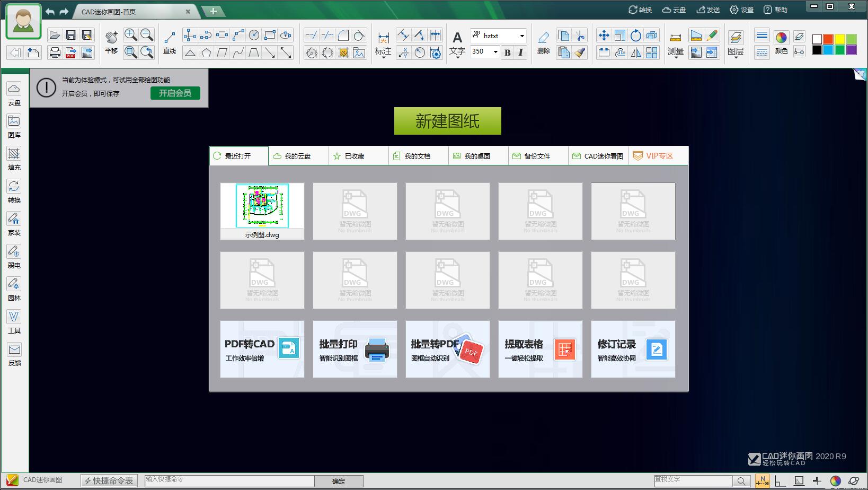
Task: Open the VIP专区 tab
Action: tap(658, 156)
